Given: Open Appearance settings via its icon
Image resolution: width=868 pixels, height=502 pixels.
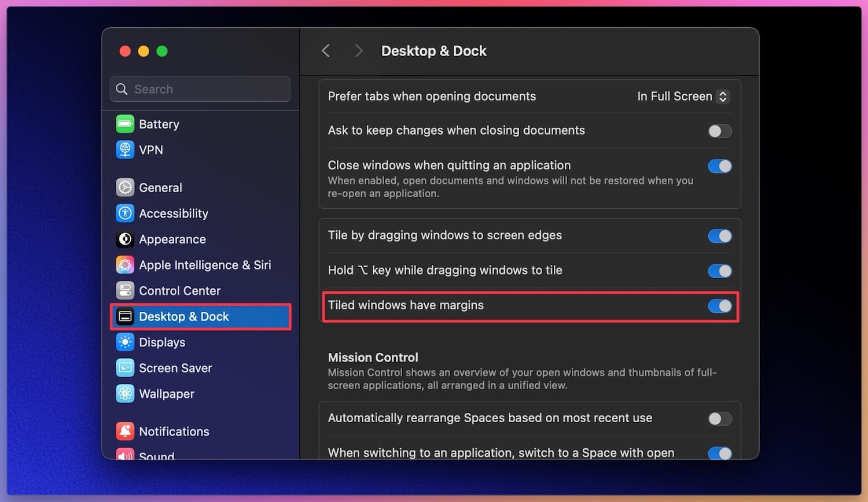Looking at the screenshot, I should [125, 239].
